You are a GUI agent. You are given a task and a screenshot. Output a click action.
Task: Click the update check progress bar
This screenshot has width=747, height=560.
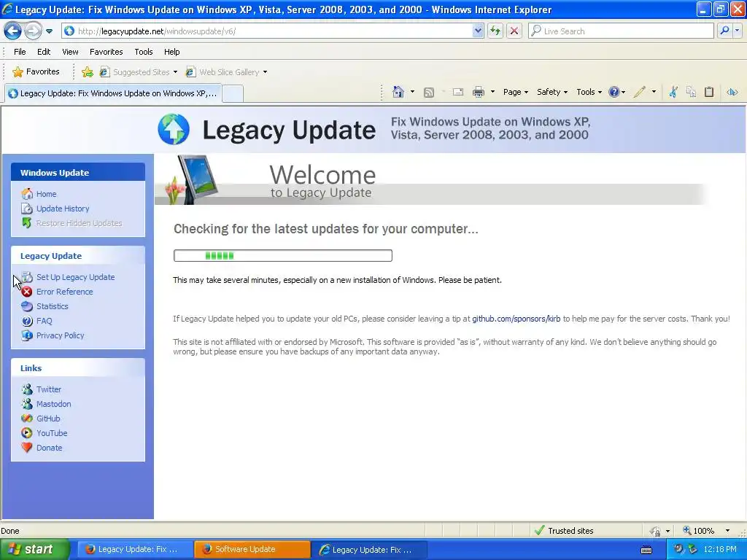click(283, 256)
